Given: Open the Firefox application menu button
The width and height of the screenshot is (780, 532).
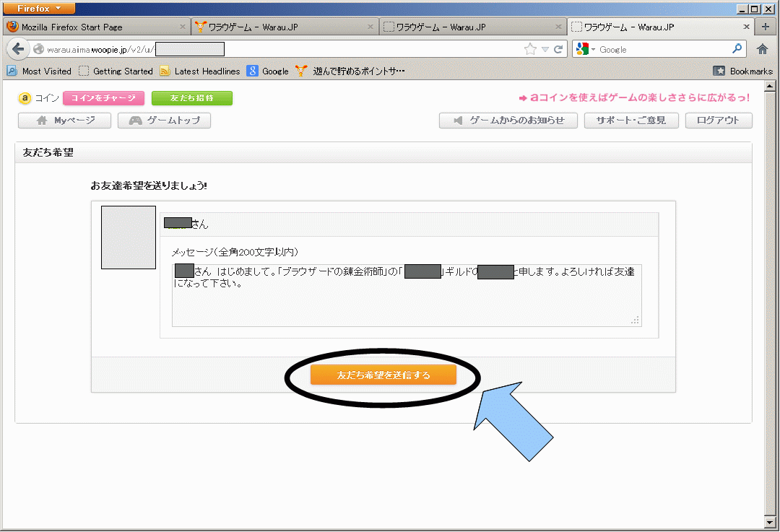Looking at the screenshot, I should [x=39, y=8].
